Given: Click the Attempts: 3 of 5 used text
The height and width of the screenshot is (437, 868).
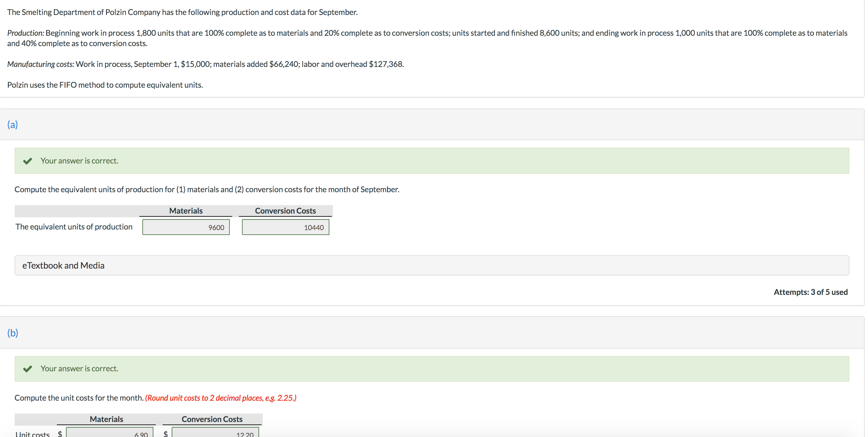Looking at the screenshot, I should (x=810, y=292).
